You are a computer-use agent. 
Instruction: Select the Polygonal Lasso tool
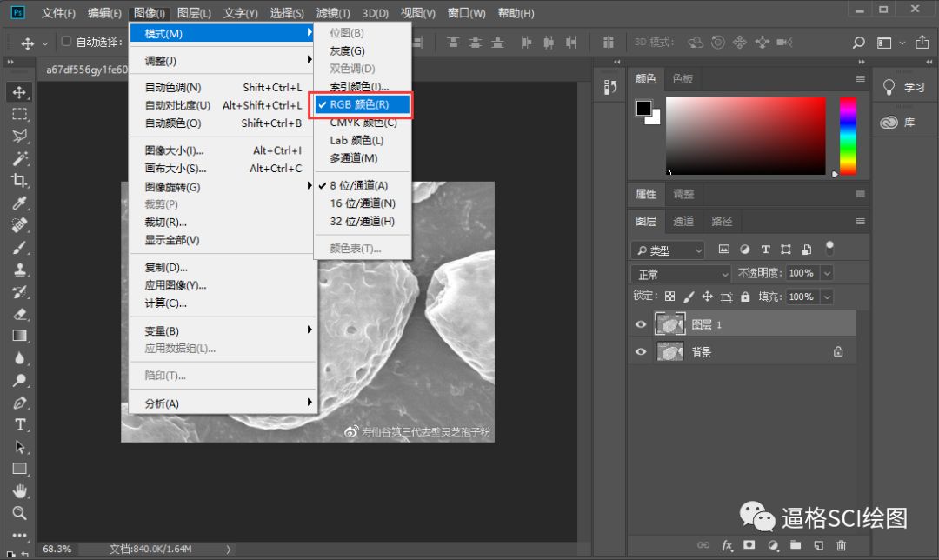click(19, 137)
